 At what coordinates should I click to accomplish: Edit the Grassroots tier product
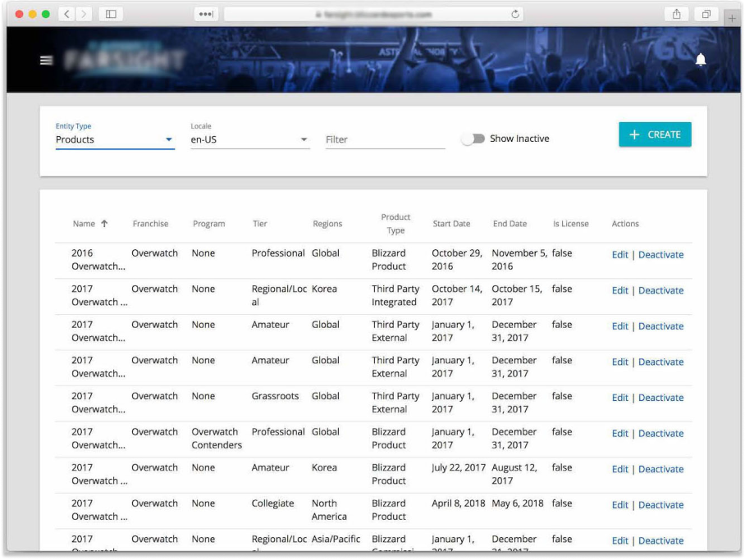620,398
